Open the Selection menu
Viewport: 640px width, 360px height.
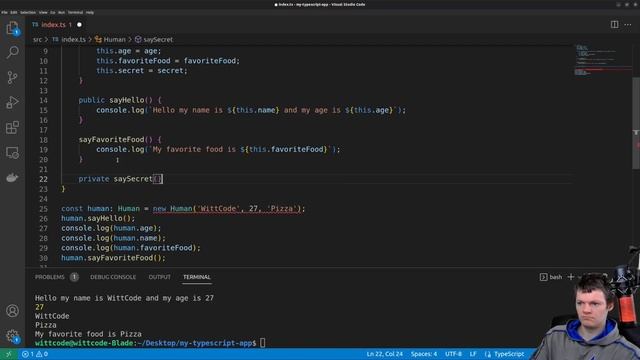click(28, 13)
